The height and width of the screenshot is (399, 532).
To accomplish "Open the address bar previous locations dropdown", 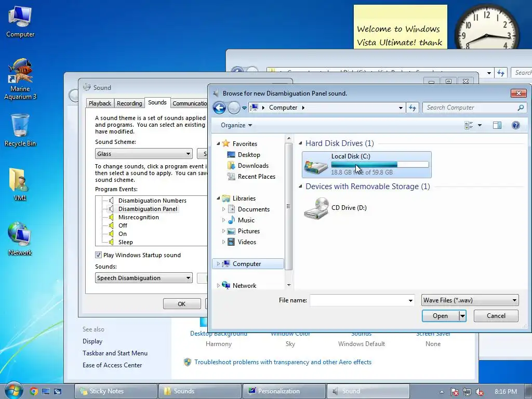I will (x=401, y=108).
